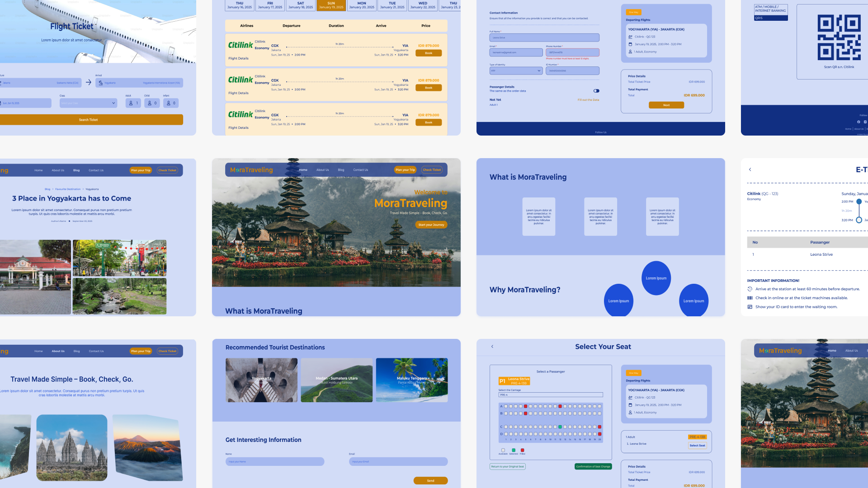This screenshot has width=868, height=488.
Task: Select the red seat in row B
Action: point(525,413)
